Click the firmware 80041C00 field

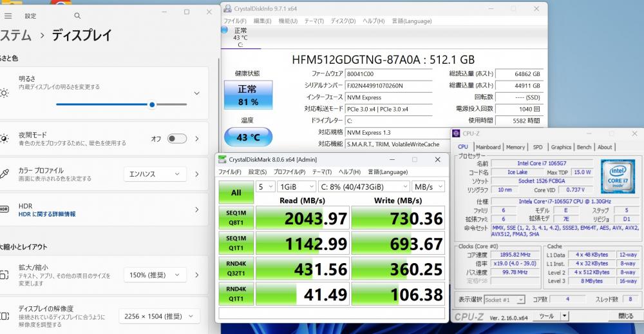(388, 74)
